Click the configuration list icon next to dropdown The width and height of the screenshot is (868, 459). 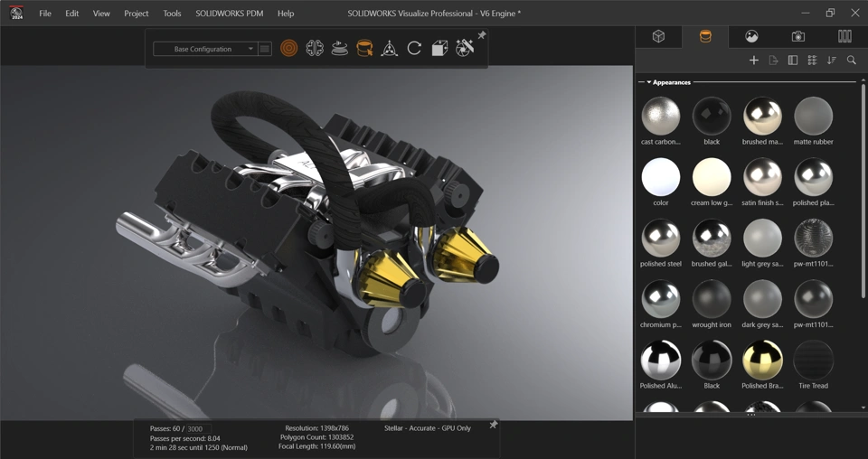coord(265,49)
